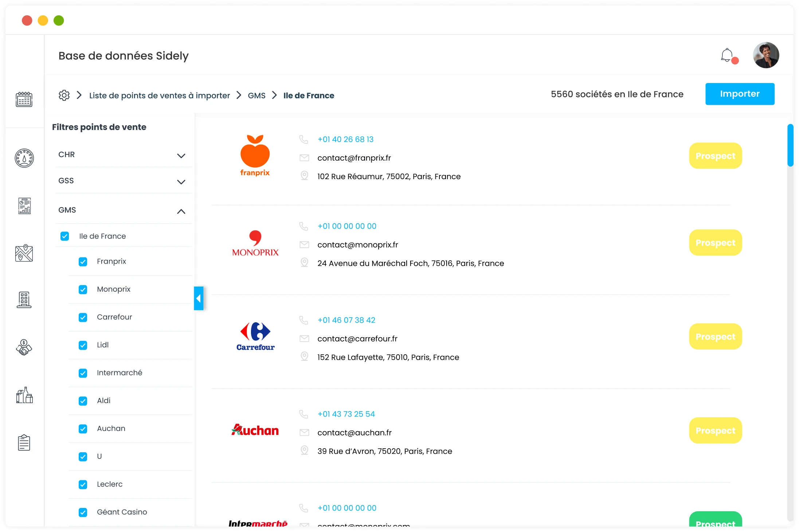799x532 pixels.
Task: Go to Liste de points de ventes à importer
Action: coord(160,95)
